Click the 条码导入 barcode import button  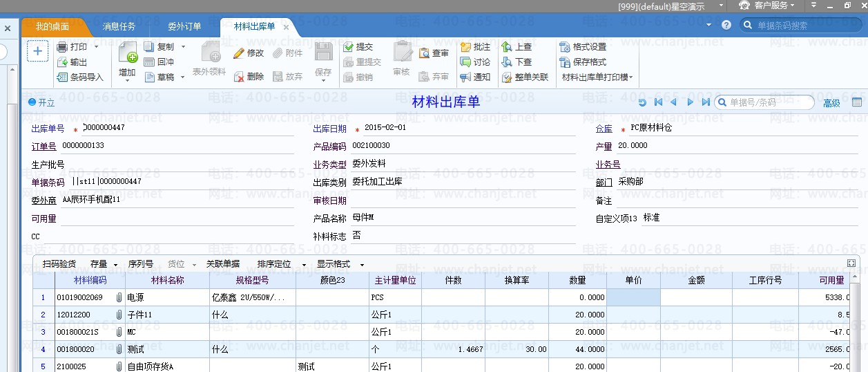(x=80, y=77)
